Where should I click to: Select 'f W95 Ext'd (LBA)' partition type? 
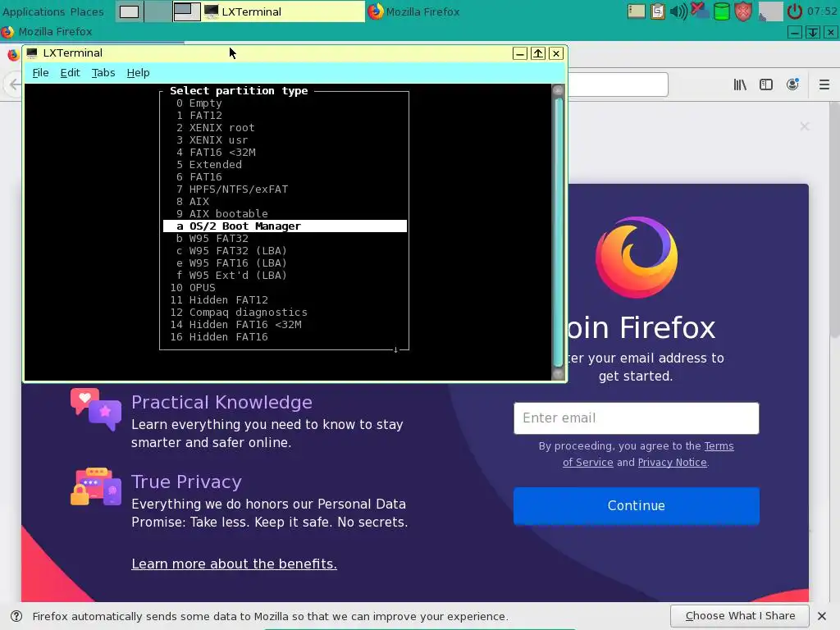coord(285,276)
